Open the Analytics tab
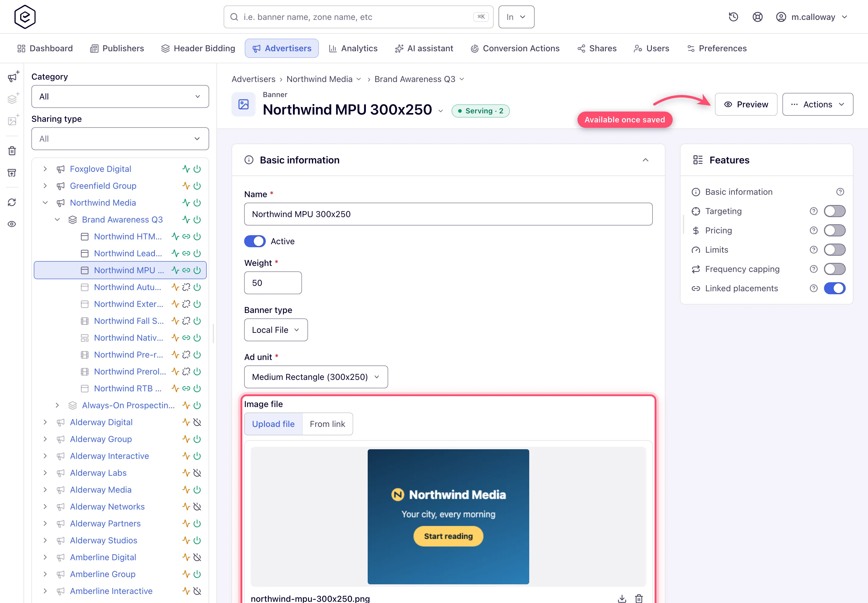This screenshot has height=603, width=868. pos(353,48)
